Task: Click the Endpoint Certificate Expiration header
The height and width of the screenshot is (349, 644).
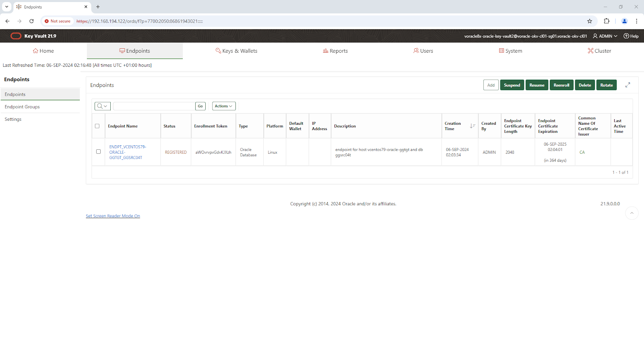Action: pyautogui.click(x=548, y=126)
